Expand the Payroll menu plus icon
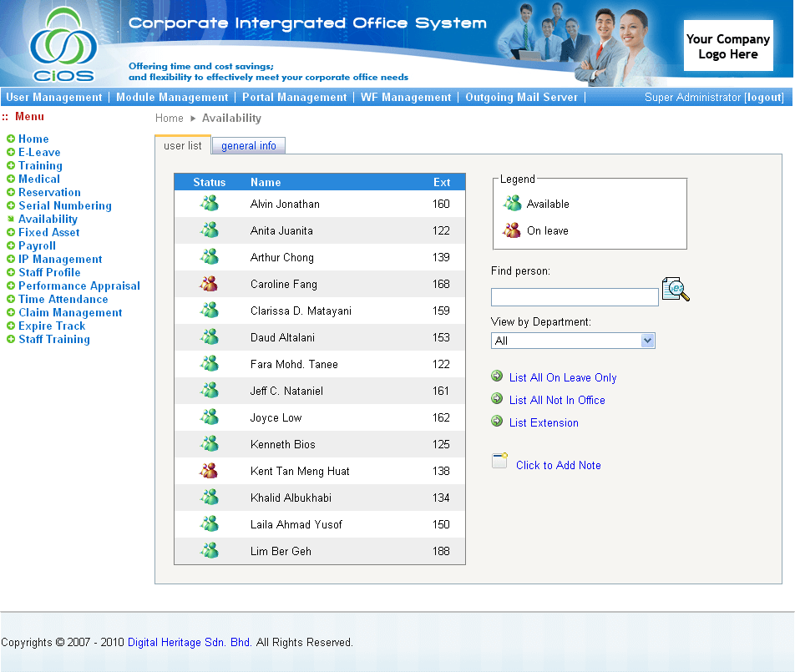Screen dimensions: 795x672 (x=11, y=246)
